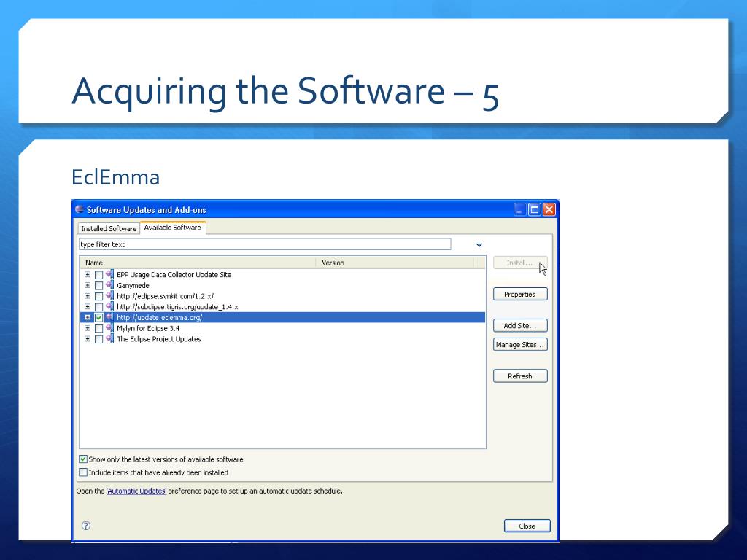Screen dimensions: 747x560
Task: Expand the eclipse.svnkit.com/1.2.x node
Action: (88, 296)
